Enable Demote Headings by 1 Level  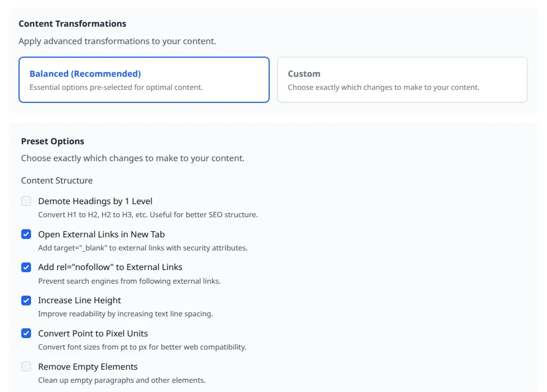coord(26,201)
